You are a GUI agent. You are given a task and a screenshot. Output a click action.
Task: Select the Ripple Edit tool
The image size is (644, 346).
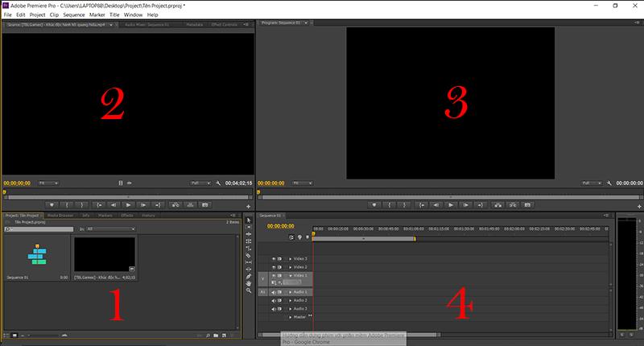249,234
